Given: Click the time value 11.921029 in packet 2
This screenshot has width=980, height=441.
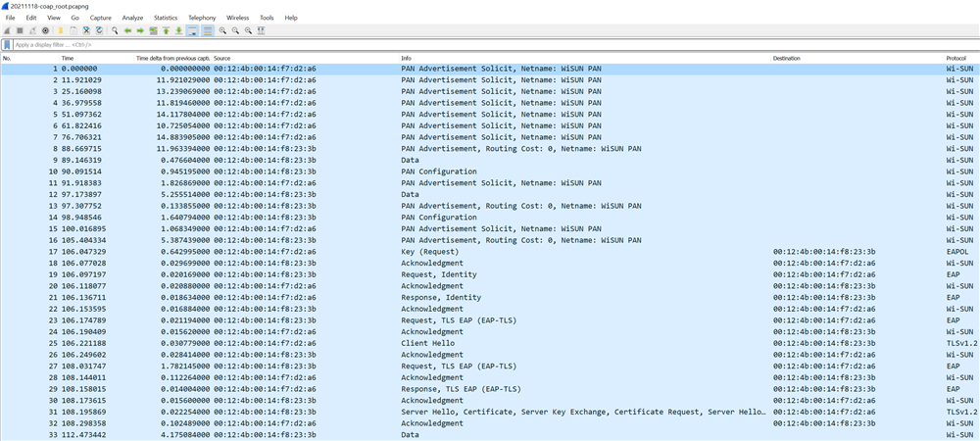Looking at the screenshot, I should (x=81, y=80).
